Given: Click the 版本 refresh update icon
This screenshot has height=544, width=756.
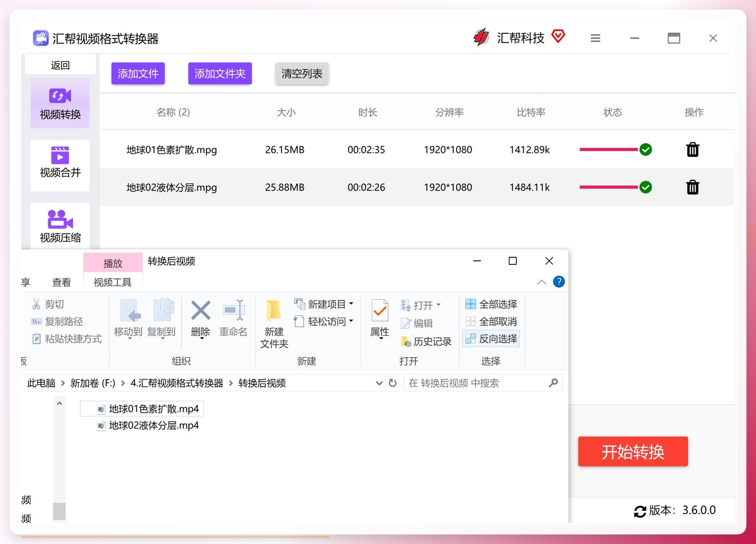Looking at the screenshot, I should tap(640, 511).
